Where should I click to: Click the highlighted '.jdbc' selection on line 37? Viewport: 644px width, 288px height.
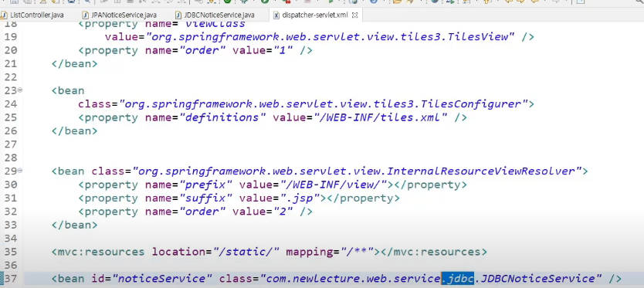point(458,279)
